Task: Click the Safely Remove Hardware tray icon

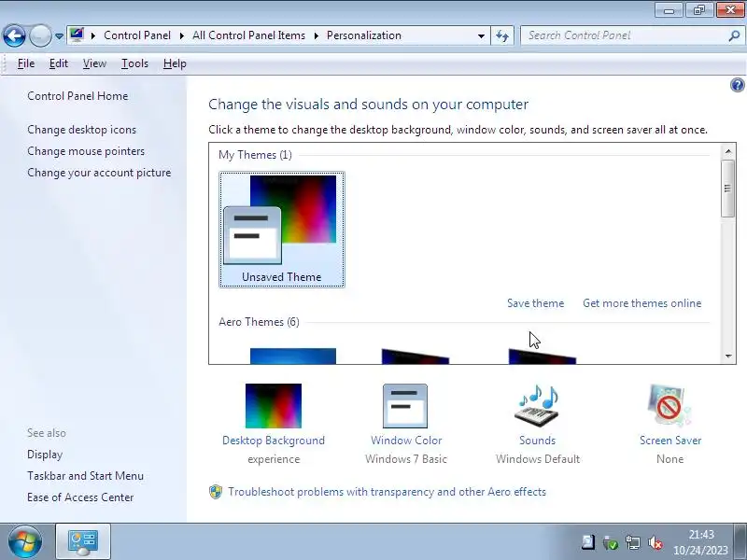Action: click(610, 542)
